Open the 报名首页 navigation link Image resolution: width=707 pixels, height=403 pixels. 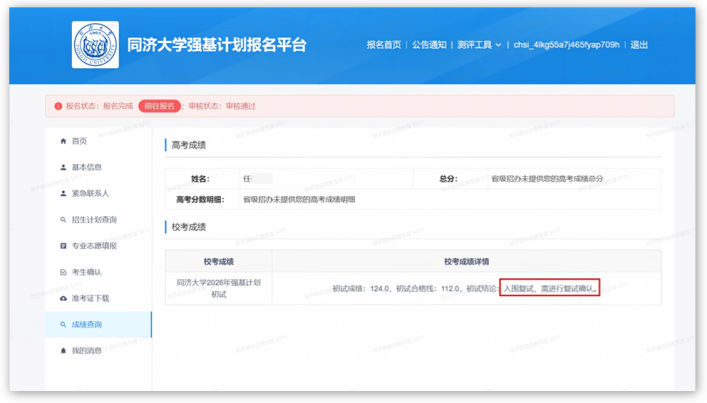(384, 45)
